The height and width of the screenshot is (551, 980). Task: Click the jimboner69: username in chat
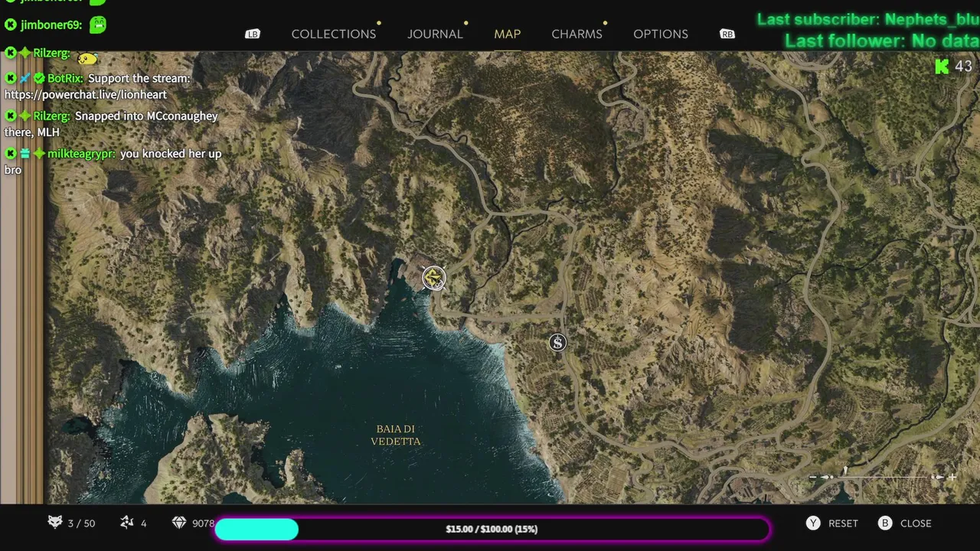click(51, 24)
